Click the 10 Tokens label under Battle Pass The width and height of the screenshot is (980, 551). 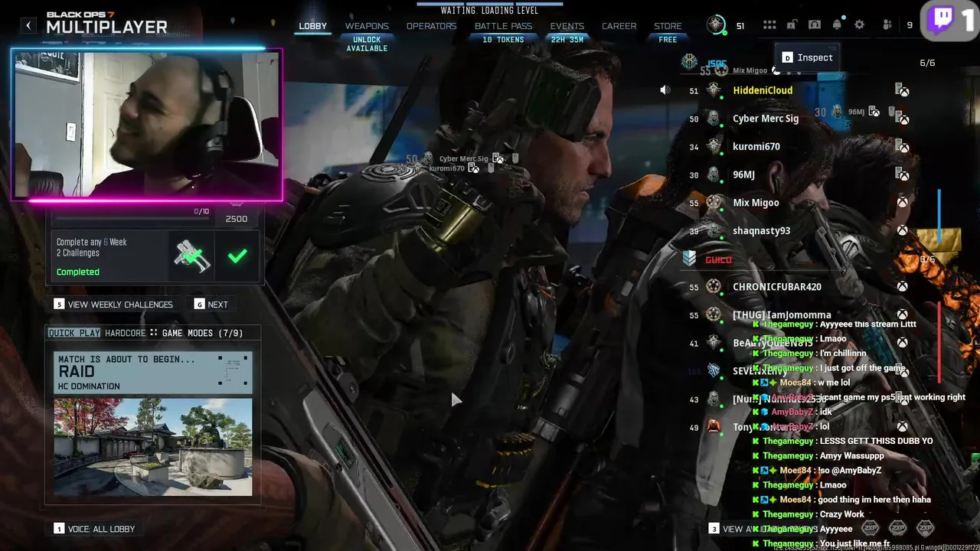503,40
